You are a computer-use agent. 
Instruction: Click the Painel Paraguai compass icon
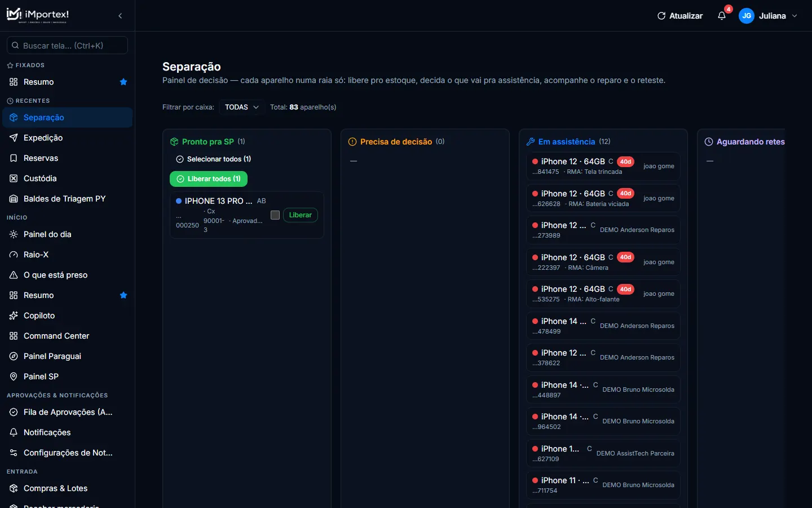[x=14, y=356]
